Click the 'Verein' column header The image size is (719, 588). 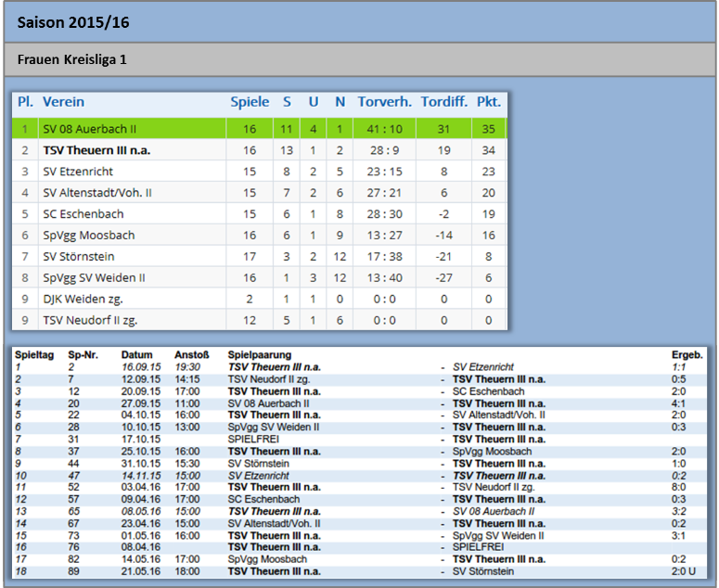(x=63, y=102)
